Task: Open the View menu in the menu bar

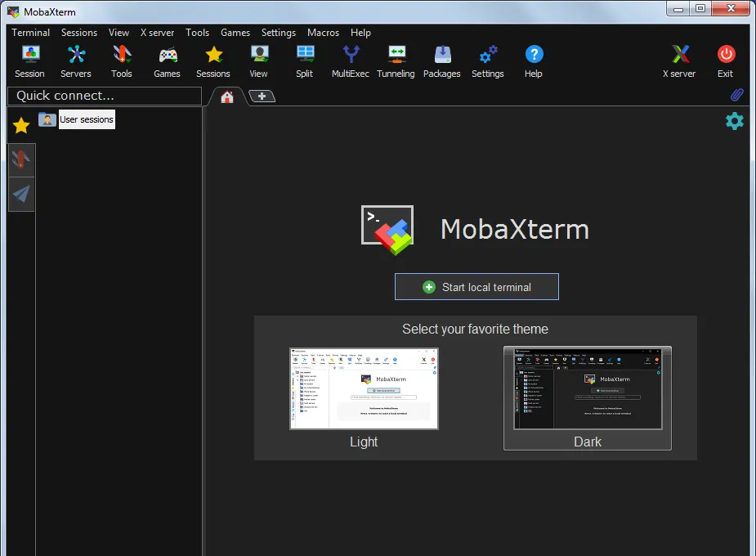Action: pyautogui.click(x=119, y=33)
